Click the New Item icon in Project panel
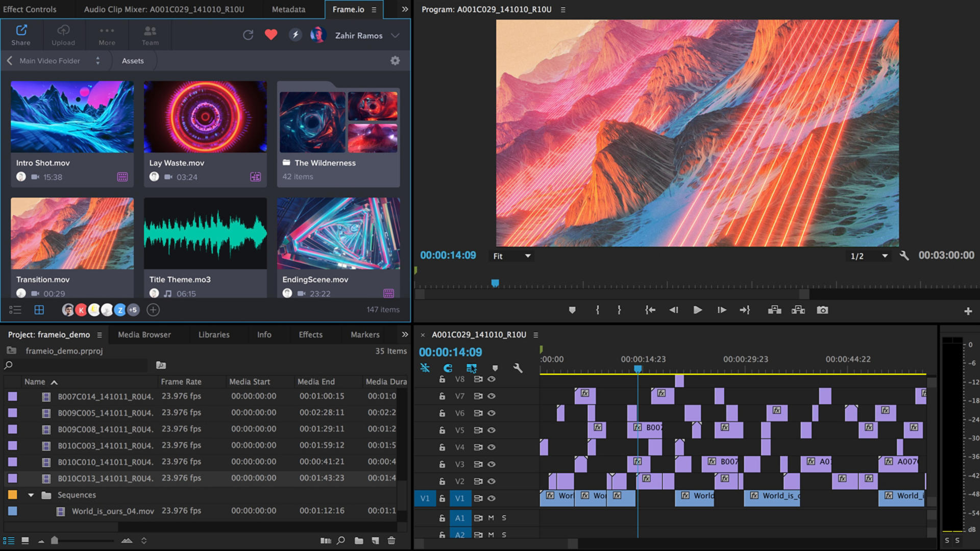Viewport: 980px width, 551px height. click(376, 540)
